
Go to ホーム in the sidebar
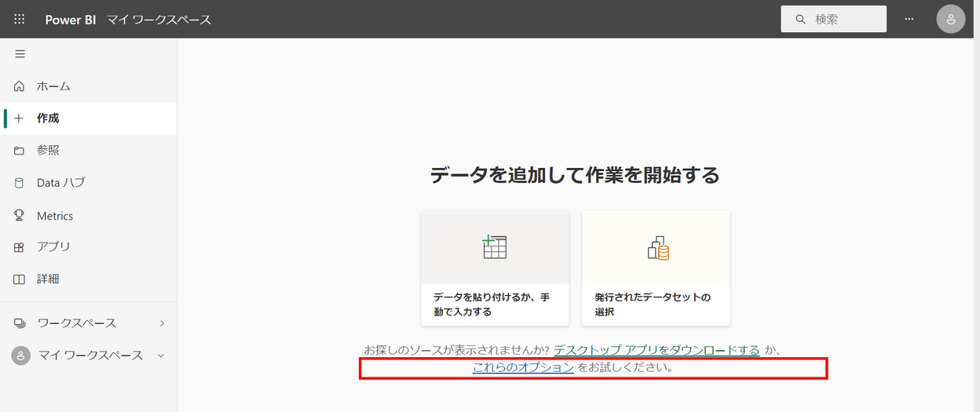88,86
